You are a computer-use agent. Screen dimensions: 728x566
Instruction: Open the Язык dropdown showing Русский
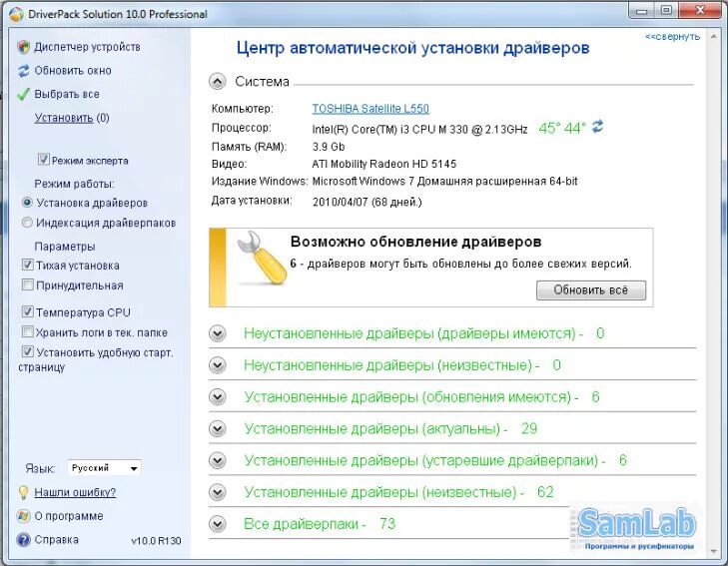click(104, 468)
